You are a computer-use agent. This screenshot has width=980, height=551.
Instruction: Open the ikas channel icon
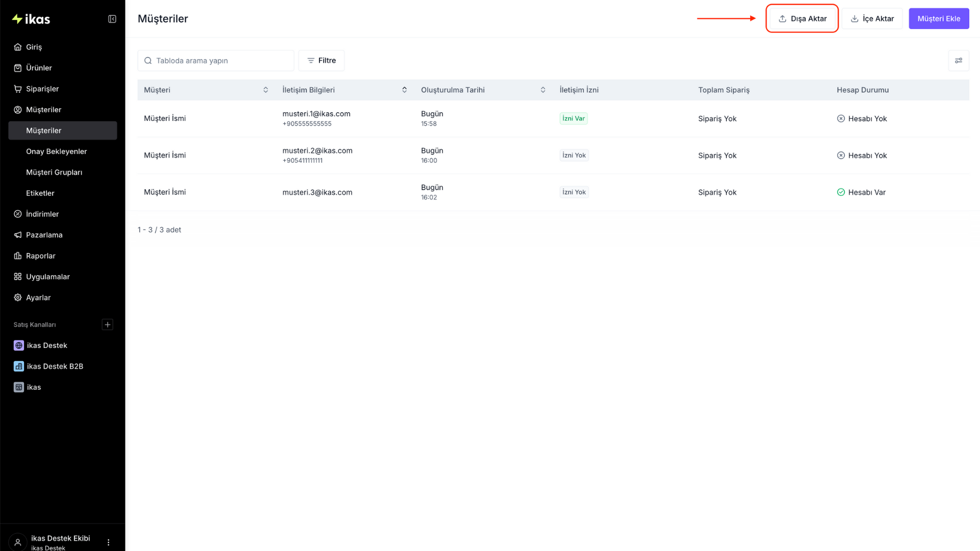19,388
